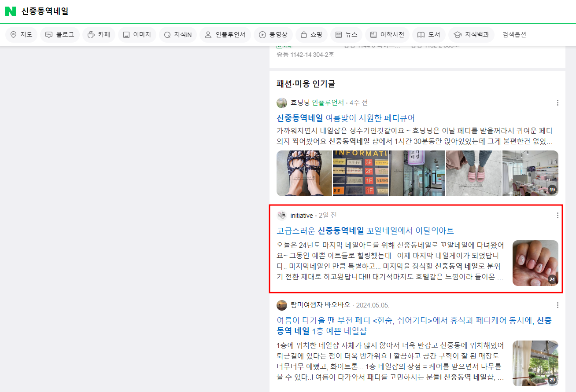Select the 도서 books tab
576x392 pixels.
click(428, 34)
